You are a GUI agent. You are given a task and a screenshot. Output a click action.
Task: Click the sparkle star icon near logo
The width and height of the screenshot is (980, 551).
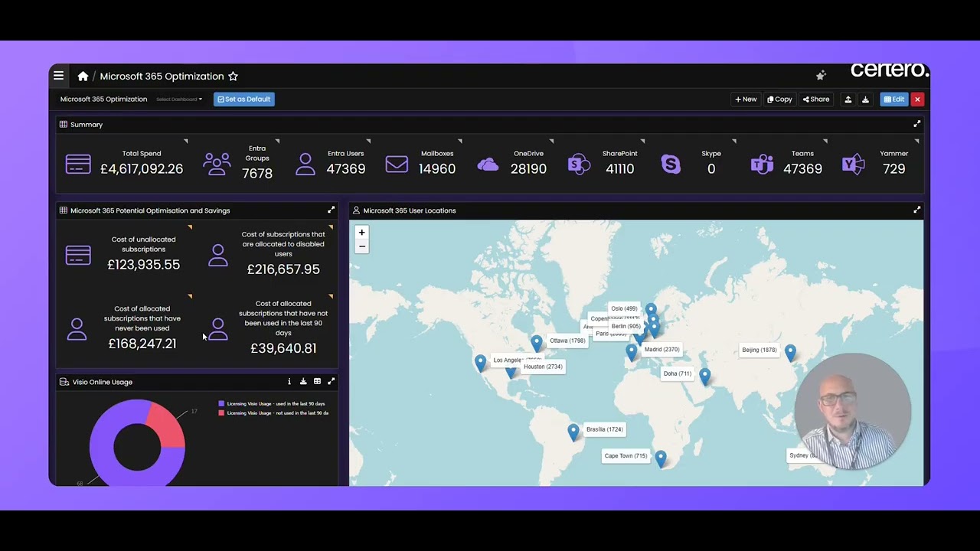pos(821,75)
